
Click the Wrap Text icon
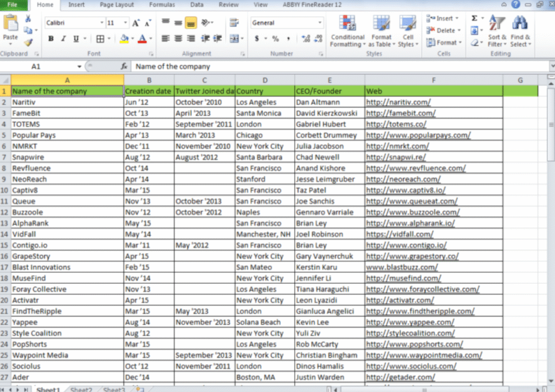click(x=234, y=23)
